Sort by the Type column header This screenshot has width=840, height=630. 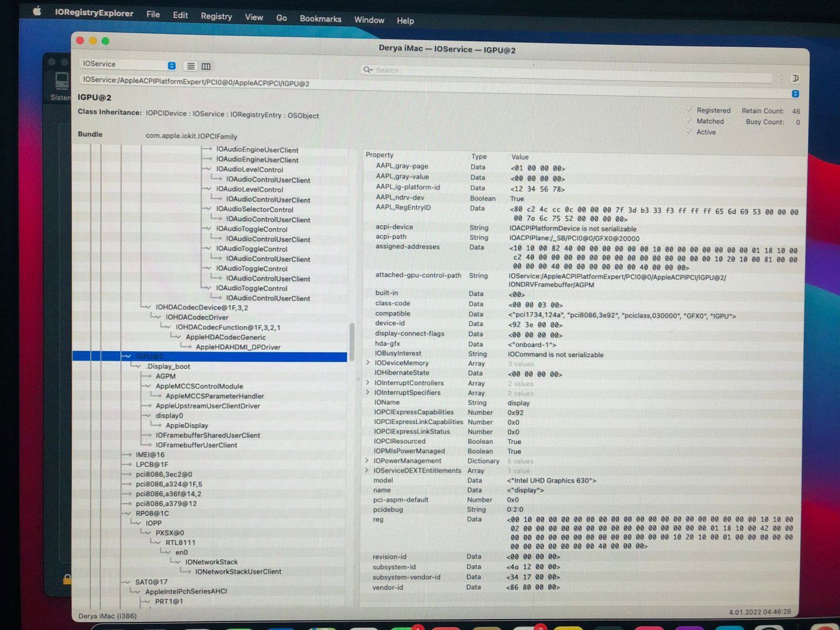479,156
